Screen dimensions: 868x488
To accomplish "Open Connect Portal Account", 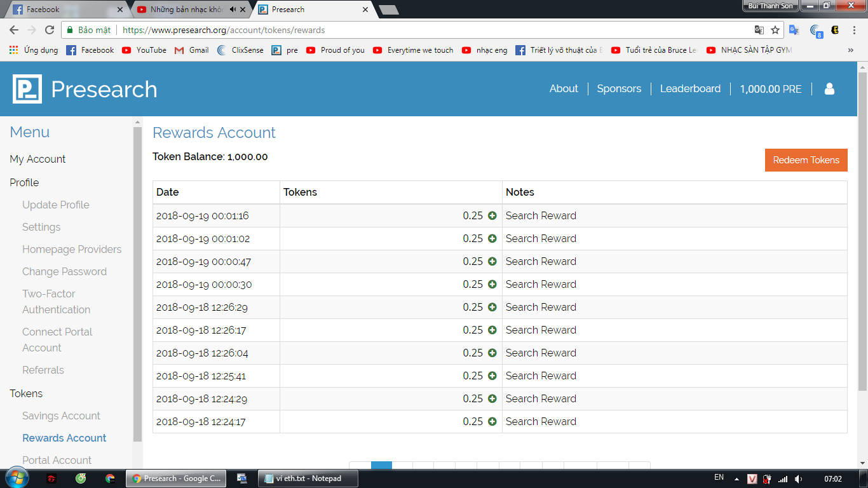I will (x=57, y=340).
